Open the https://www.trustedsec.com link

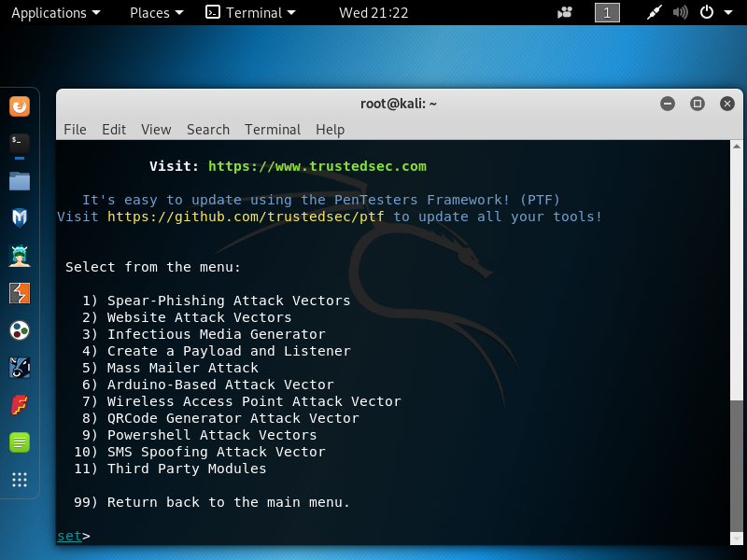click(x=317, y=166)
